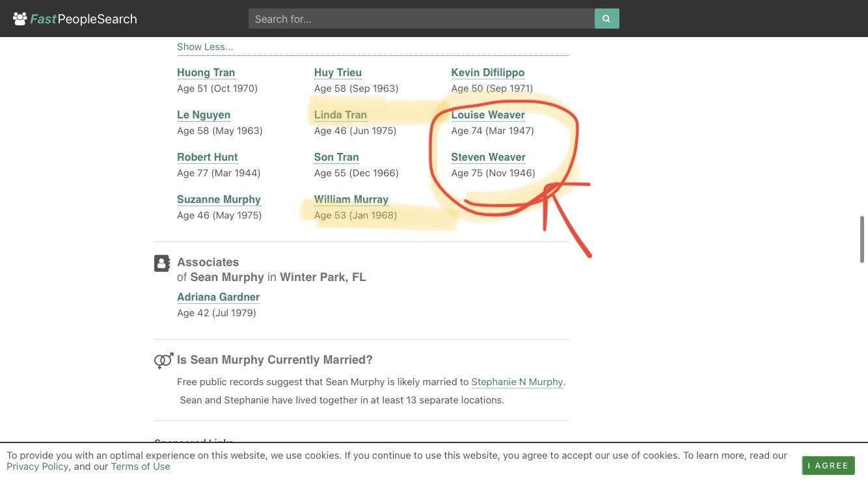Accept cookies with I AGREE button

[x=828, y=465]
